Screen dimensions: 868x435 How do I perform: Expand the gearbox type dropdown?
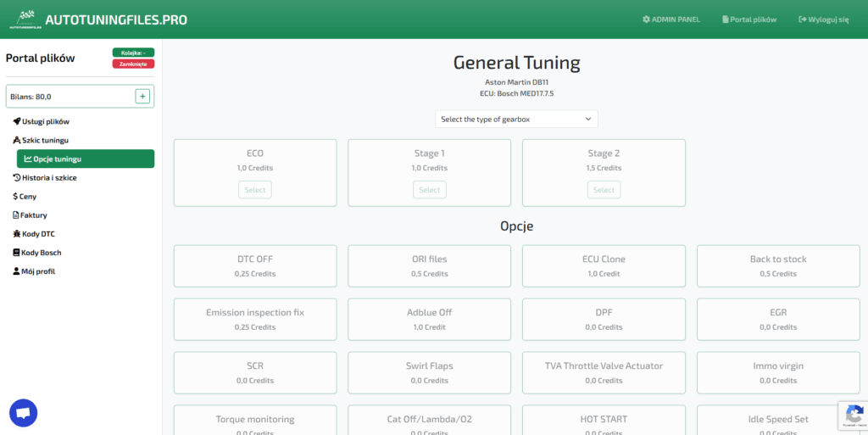point(516,120)
